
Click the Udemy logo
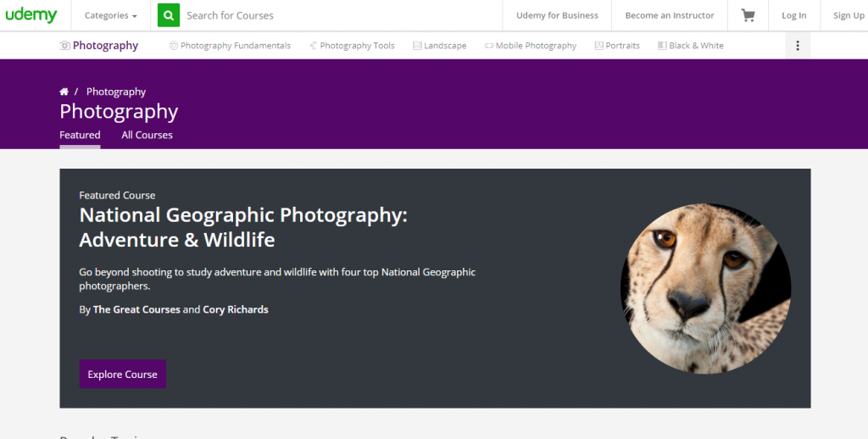click(x=31, y=15)
